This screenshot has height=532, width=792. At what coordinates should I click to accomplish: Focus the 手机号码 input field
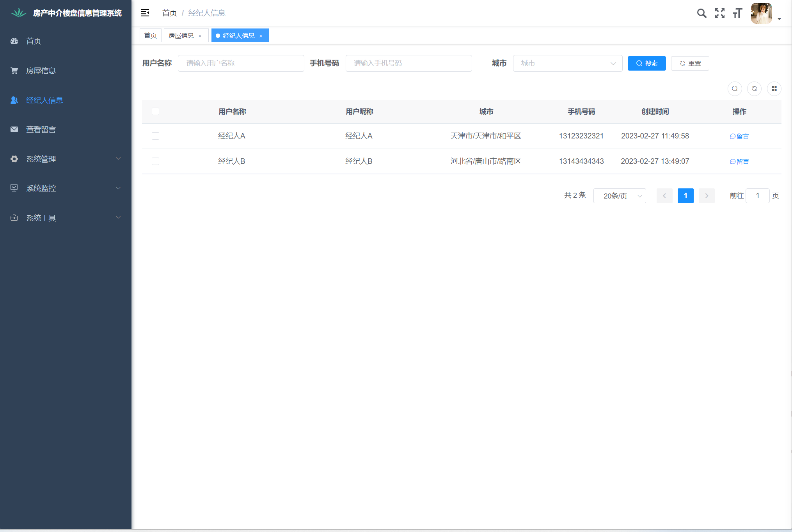(408, 63)
